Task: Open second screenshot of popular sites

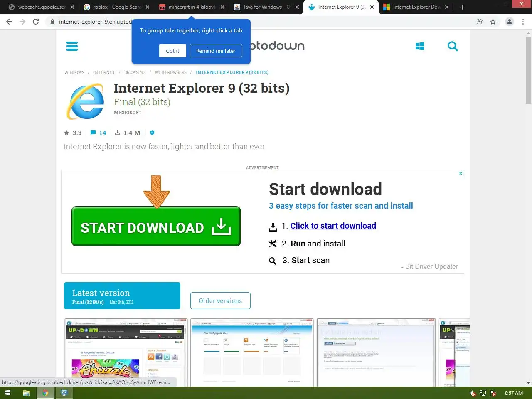Action: (252, 352)
